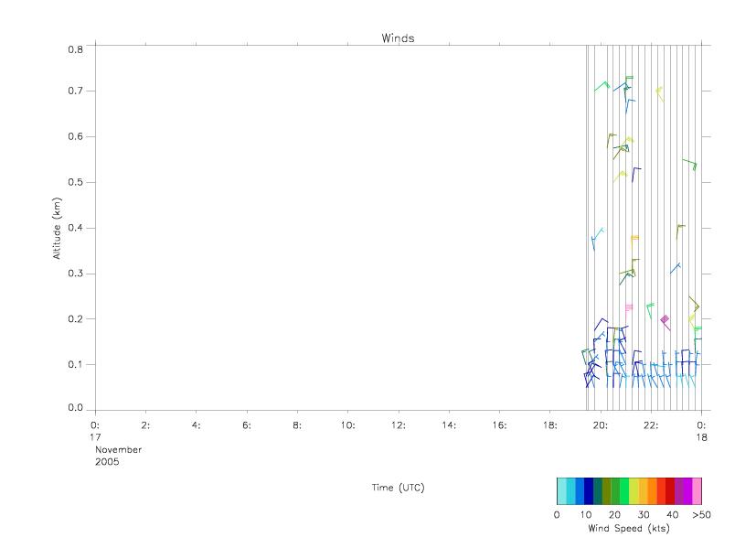Click the 'Time (UTC)' axis label
The width and height of the screenshot is (756, 559).
[x=398, y=488]
